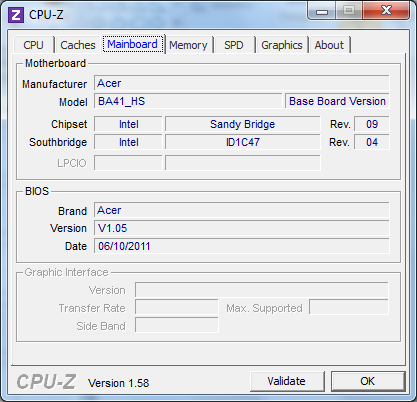The height and width of the screenshot is (402, 417).
Task: Click the Model field BA41_HS
Action: pyautogui.click(x=188, y=101)
